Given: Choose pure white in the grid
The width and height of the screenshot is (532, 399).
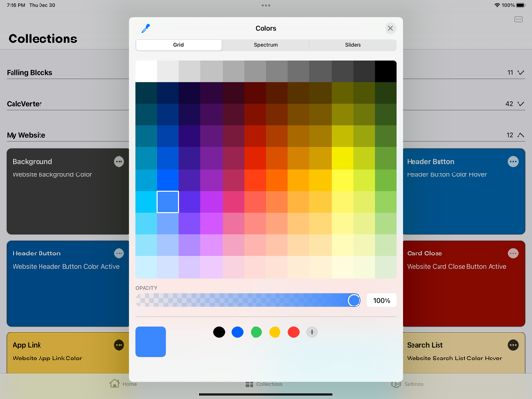Looking at the screenshot, I should point(146,71).
